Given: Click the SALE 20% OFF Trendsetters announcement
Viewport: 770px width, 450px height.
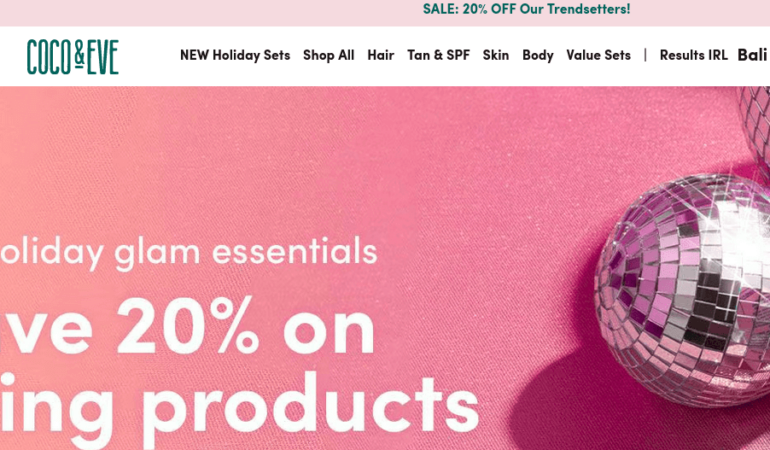Looking at the screenshot, I should pyautogui.click(x=526, y=9).
